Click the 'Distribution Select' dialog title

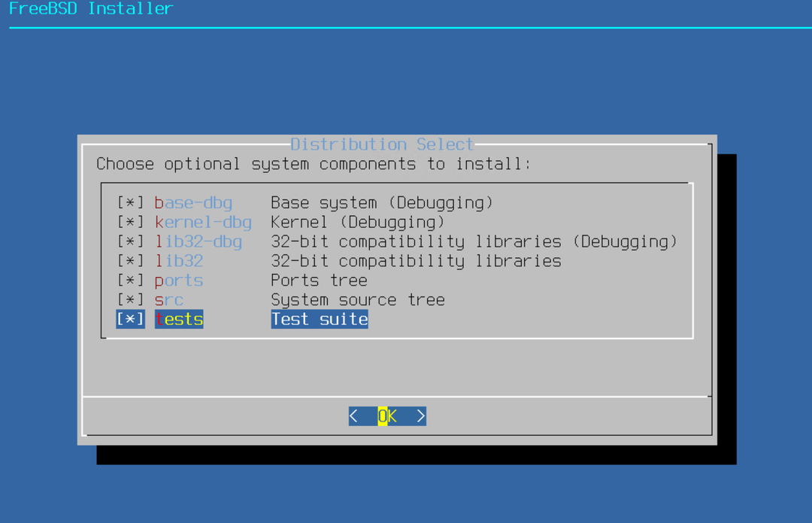click(382, 144)
